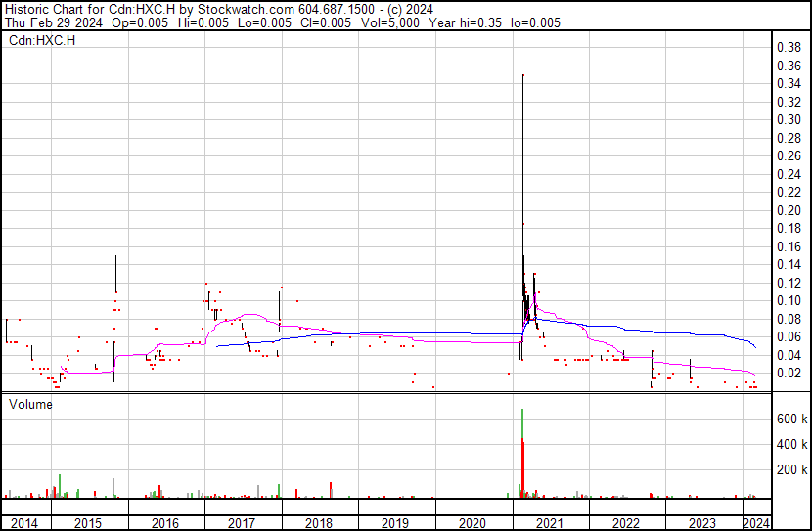The image size is (812, 531).
Task: Click the 2024 year label
Action: point(757,523)
